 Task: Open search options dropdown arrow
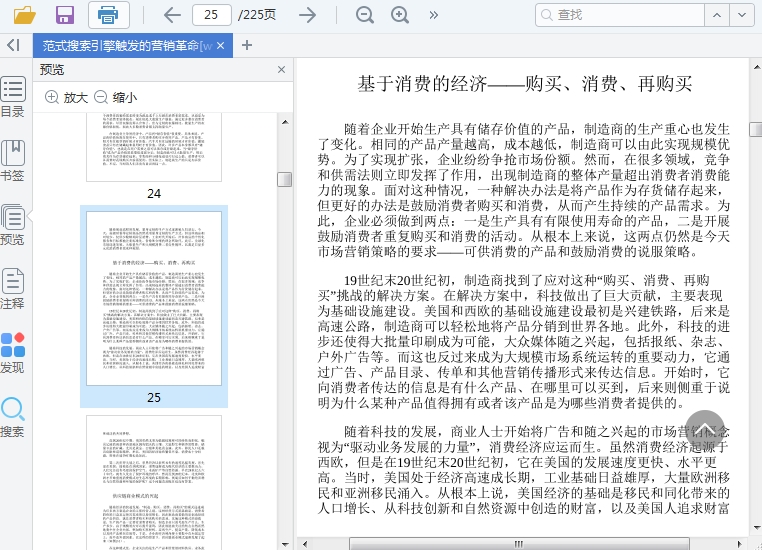(x=740, y=15)
